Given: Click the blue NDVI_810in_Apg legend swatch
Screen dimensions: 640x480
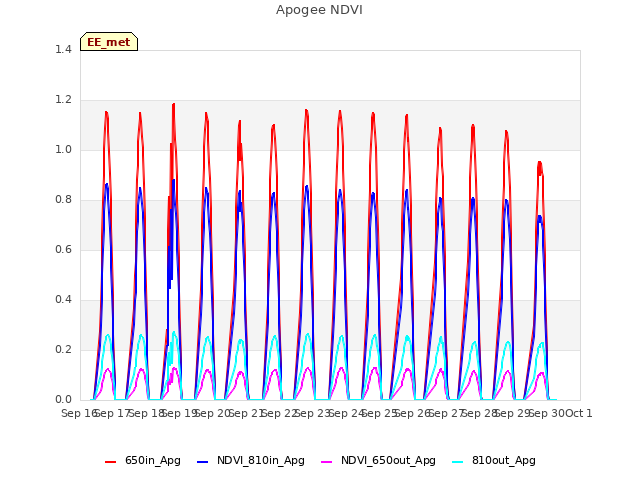Looking at the screenshot, I should pyautogui.click(x=203, y=462).
